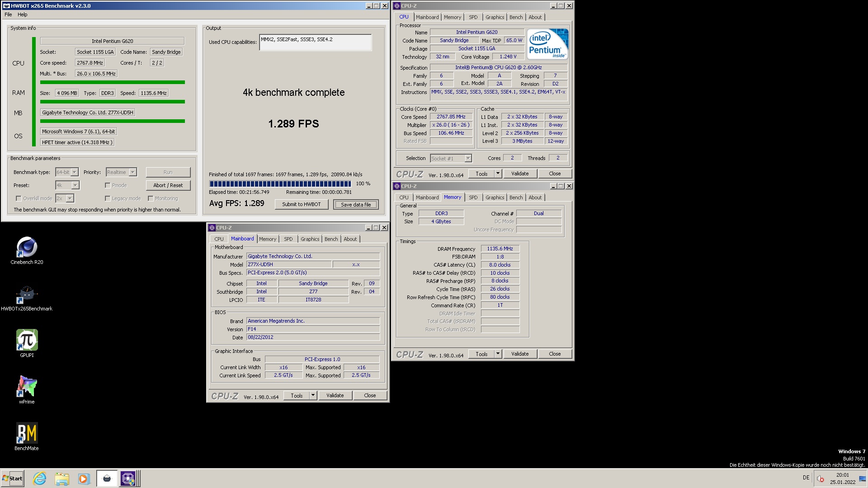Image resolution: width=868 pixels, height=488 pixels.
Task: Open Cinebench R20 desktop shortcut
Action: tap(27, 250)
